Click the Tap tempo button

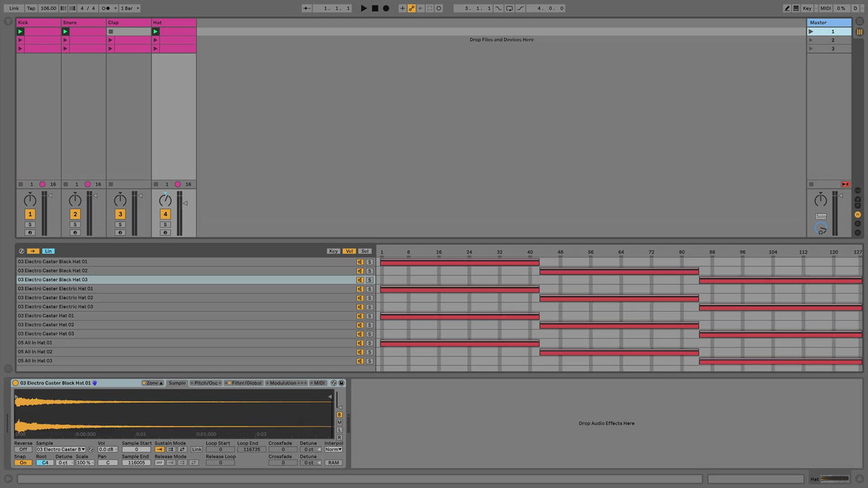click(x=31, y=8)
